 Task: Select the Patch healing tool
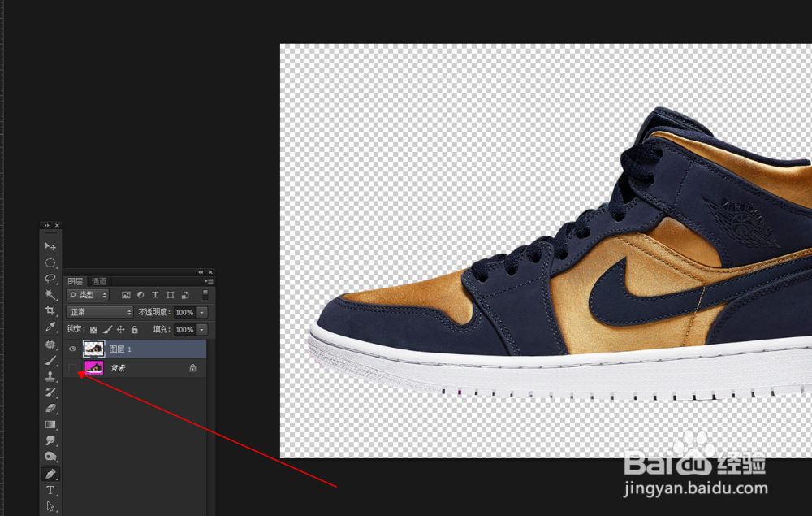[x=50, y=344]
